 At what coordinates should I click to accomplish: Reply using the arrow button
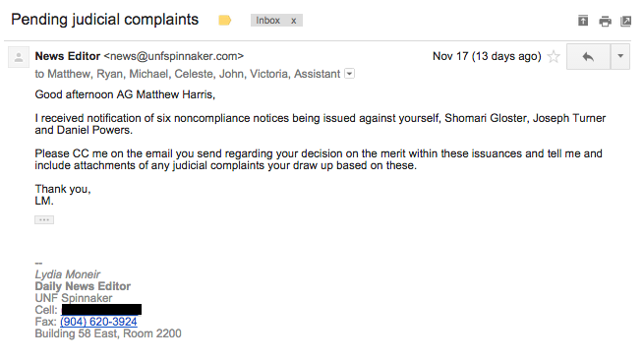point(588,56)
